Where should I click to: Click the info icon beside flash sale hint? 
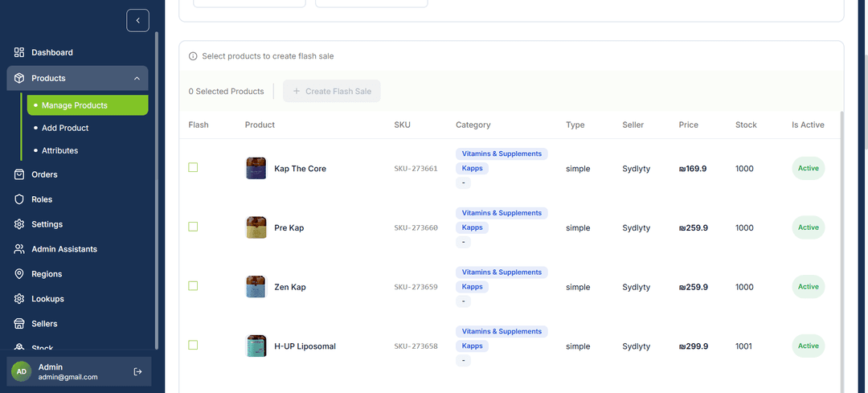pyautogui.click(x=193, y=56)
